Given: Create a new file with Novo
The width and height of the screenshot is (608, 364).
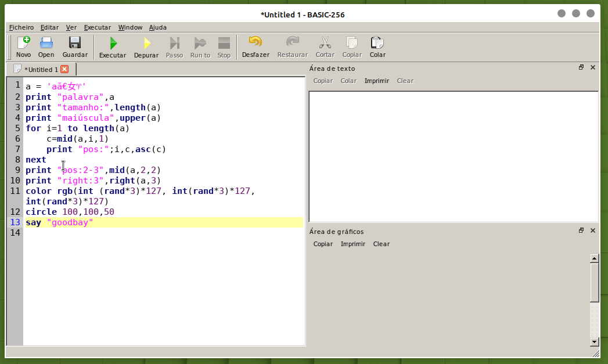Looking at the screenshot, I should coord(23,47).
